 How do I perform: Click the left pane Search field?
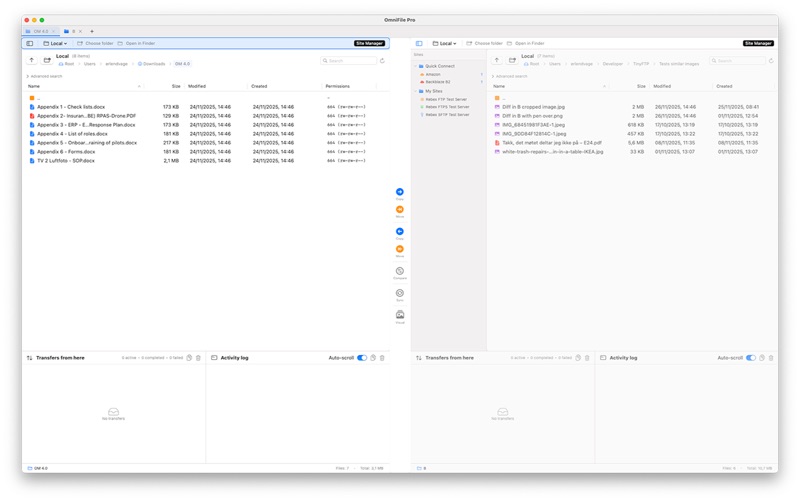[348, 61]
